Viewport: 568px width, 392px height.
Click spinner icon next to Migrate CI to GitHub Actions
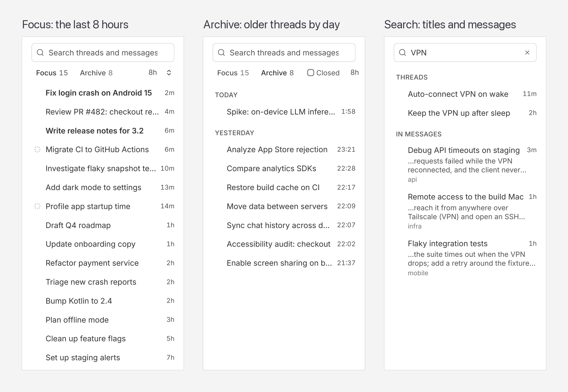click(37, 149)
